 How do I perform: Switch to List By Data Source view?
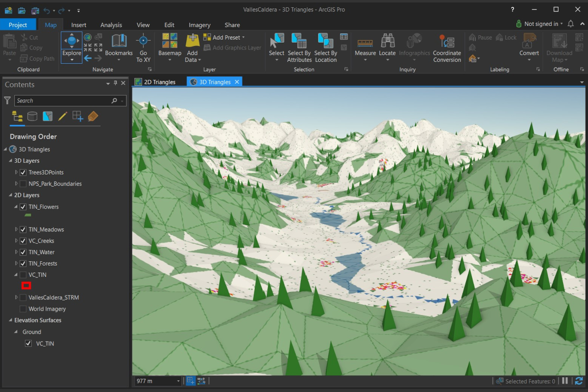[x=32, y=116]
